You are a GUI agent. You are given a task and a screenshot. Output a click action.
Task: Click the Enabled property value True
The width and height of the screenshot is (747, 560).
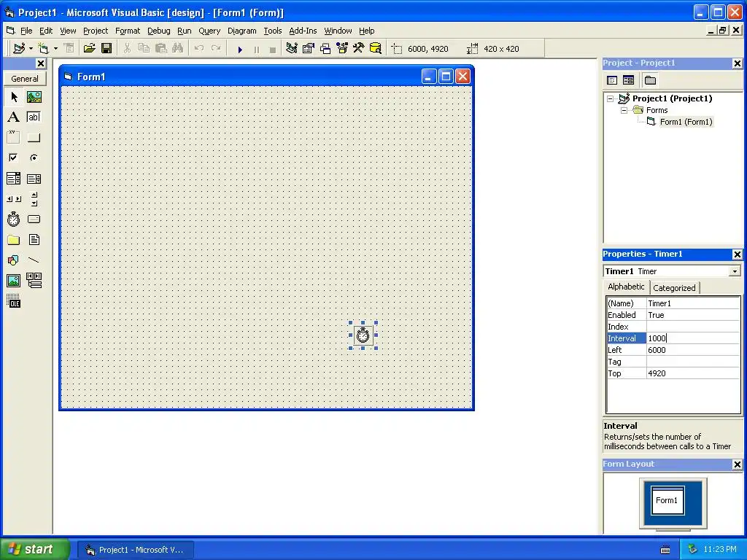point(693,315)
